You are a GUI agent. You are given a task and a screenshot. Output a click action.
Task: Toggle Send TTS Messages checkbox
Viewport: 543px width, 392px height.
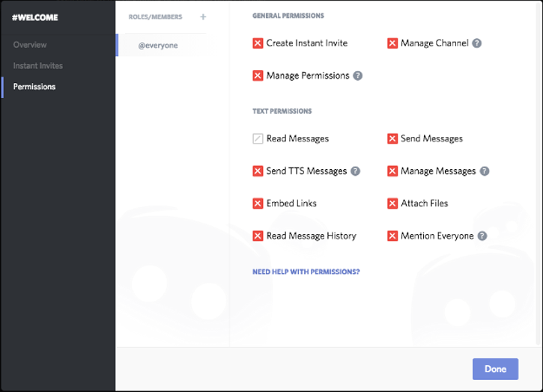258,171
